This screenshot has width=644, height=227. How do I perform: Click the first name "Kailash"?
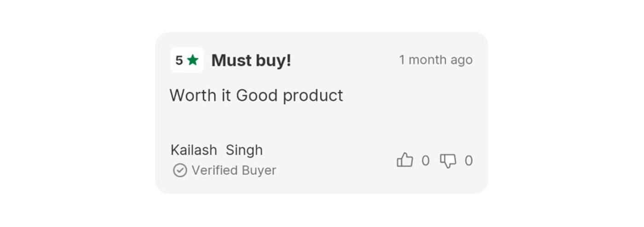194,150
